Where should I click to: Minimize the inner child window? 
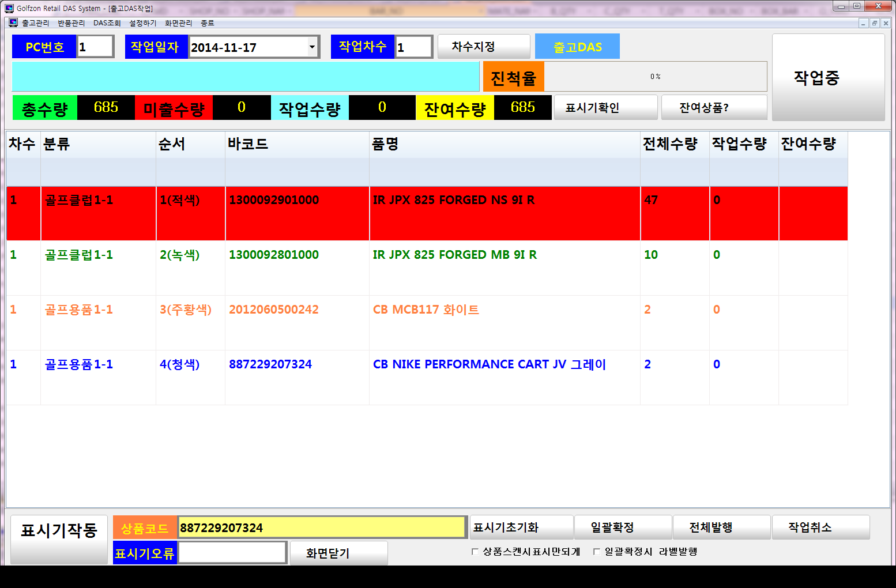pos(863,23)
